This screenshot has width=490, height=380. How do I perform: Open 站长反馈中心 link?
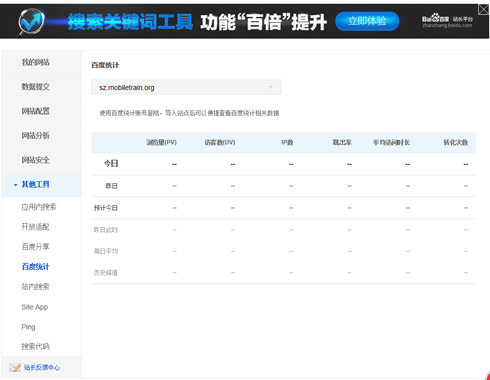click(42, 367)
